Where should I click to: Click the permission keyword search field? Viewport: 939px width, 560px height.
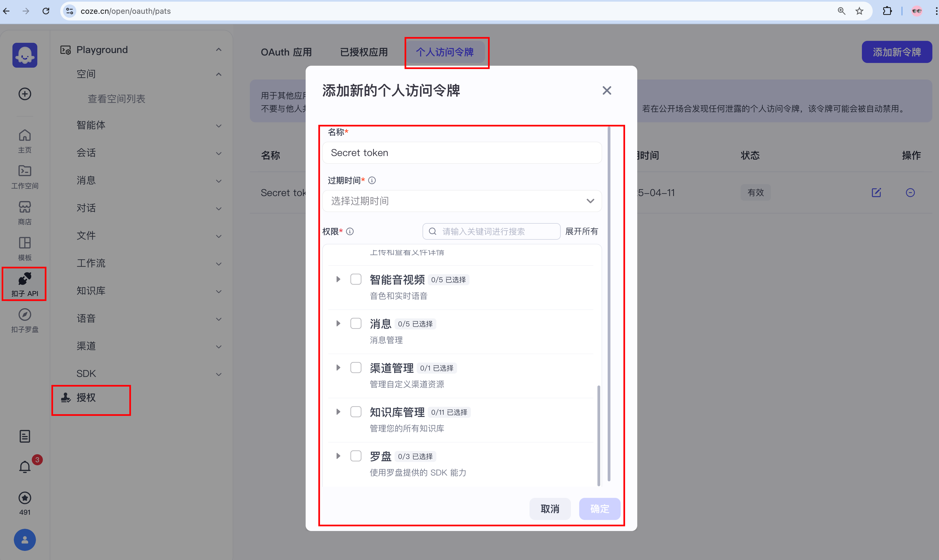pyautogui.click(x=491, y=231)
